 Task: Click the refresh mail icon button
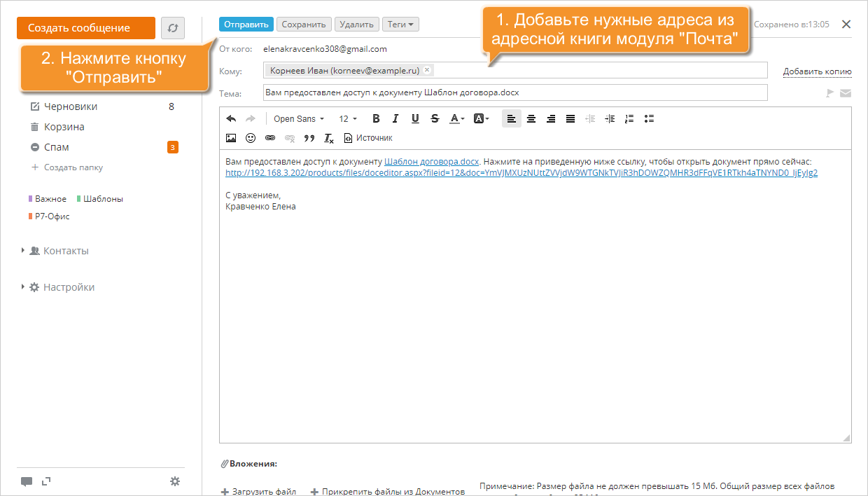tap(173, 28)
